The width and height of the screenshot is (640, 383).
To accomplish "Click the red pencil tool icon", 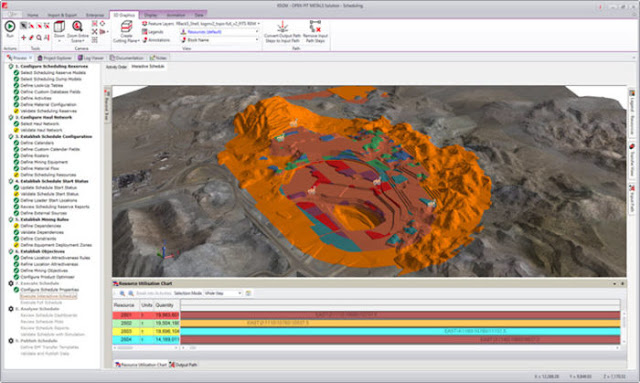I will coord(31,38).
